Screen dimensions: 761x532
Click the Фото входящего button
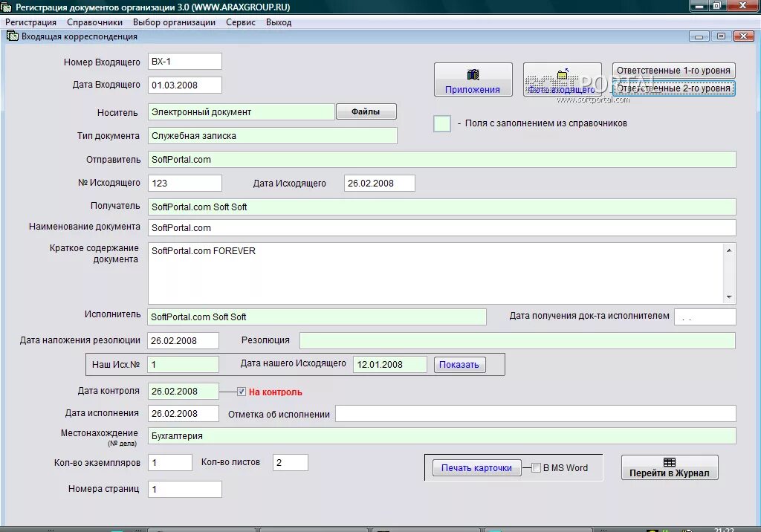(562, 80)
